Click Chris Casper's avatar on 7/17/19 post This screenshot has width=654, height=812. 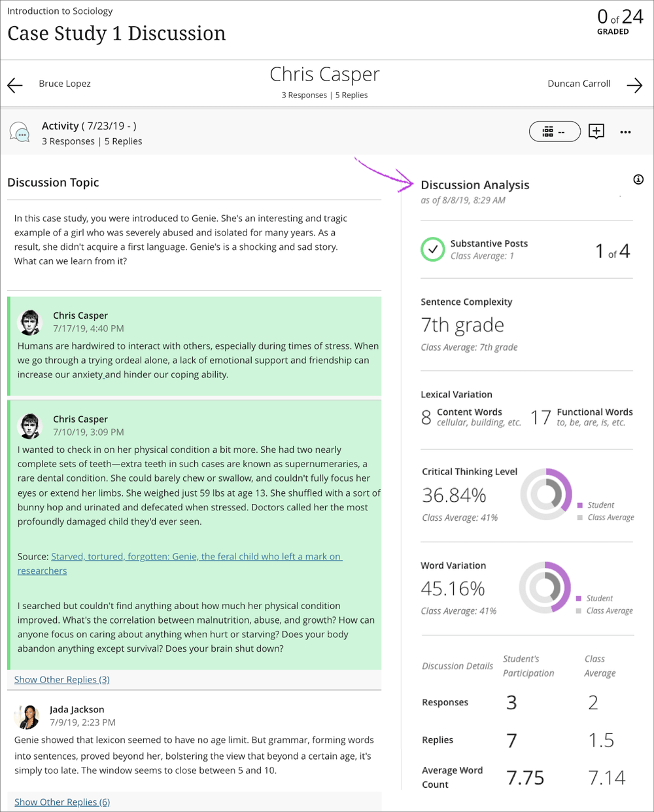29,322
